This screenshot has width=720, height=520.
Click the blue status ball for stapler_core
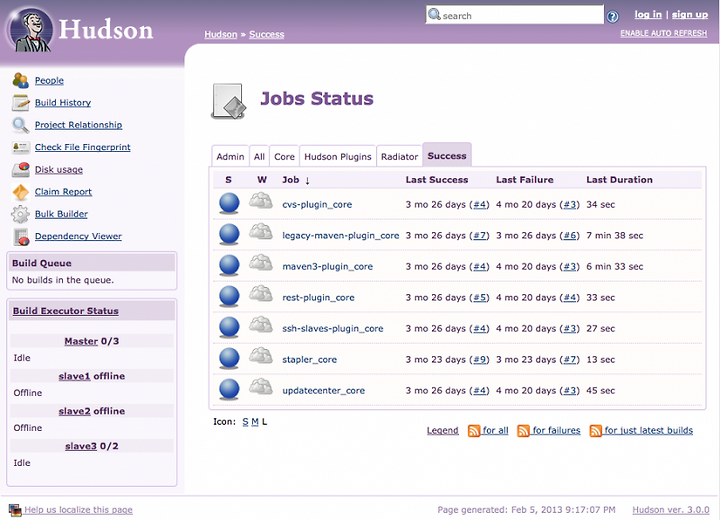tap(229, 358)
